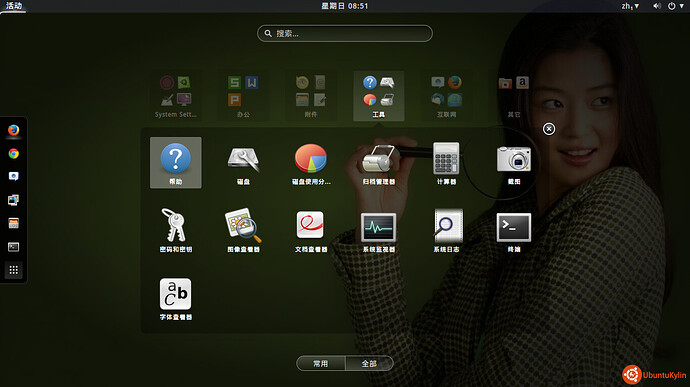The height and width of the screenshot is (387, 690).
Task: Click the show applications grid in dock
Action: coord(14,270)
